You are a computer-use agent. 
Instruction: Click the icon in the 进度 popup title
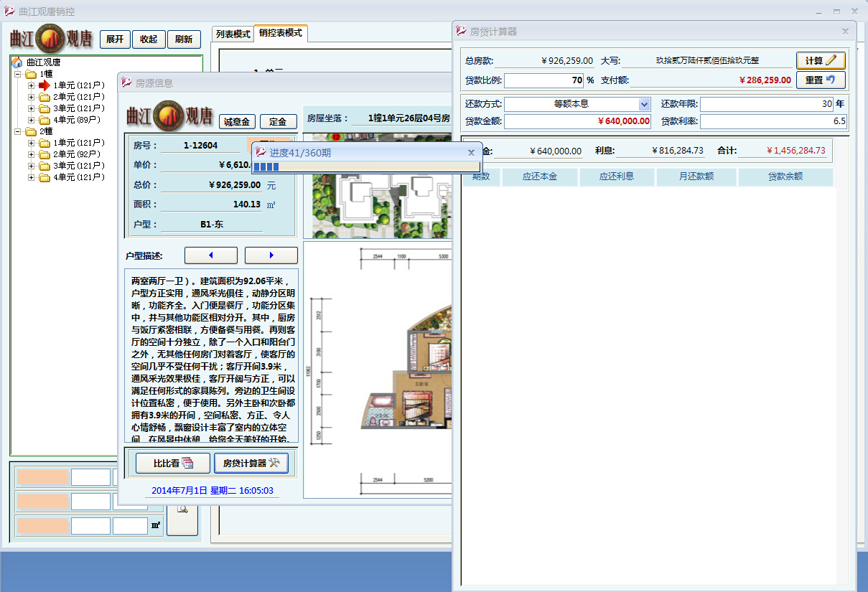pos(261,153)
